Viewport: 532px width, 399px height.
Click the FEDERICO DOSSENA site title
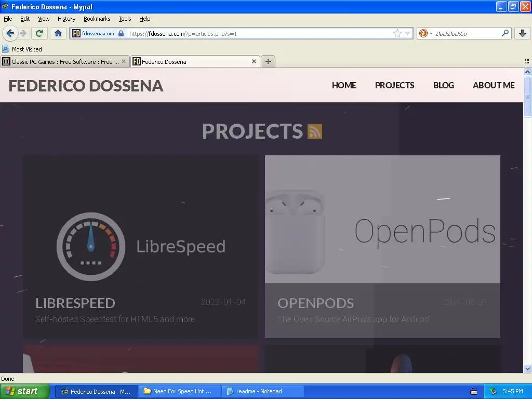86,86
